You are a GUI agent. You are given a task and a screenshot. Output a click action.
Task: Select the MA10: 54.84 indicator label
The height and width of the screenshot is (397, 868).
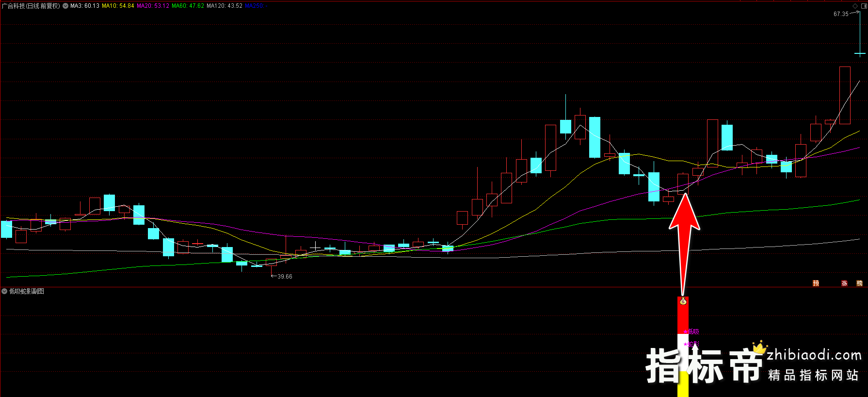click(118, 6)
